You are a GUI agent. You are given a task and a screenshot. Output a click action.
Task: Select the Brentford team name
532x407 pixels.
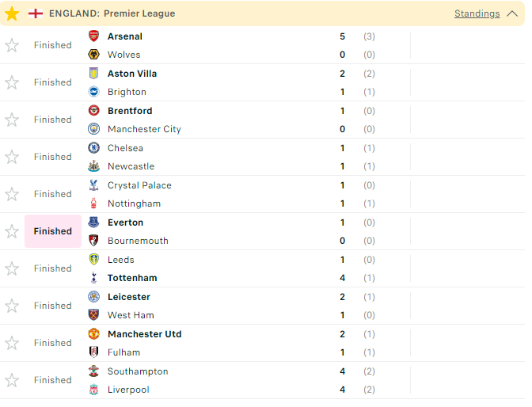[x=130, y=111]
